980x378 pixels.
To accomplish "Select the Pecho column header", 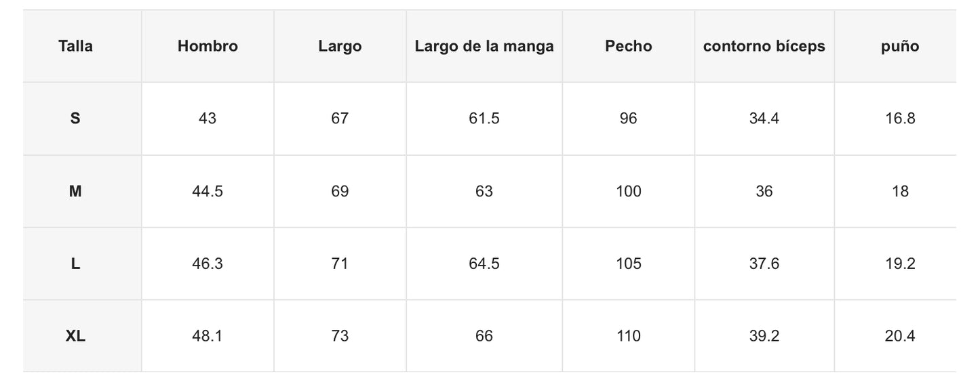I will (629, 47).
